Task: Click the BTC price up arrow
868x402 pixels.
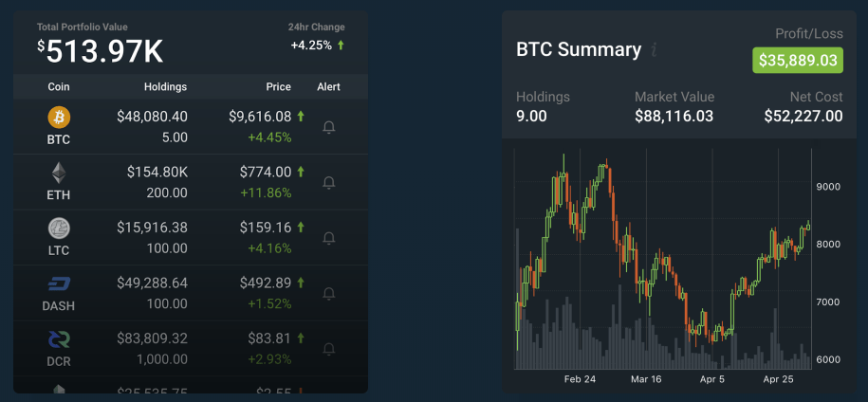Action: pyautogui.click(x=301, y=116)
